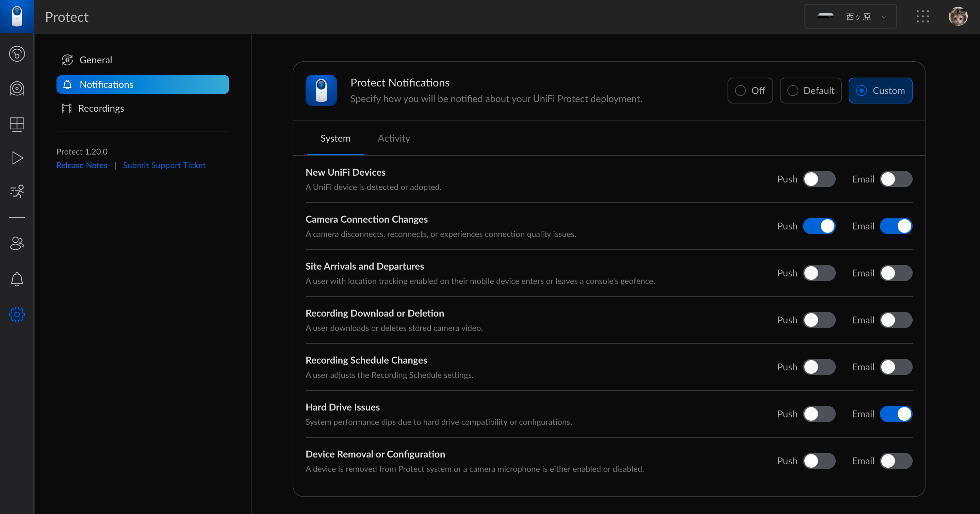The width and height of the screenshot is (980, 514).
Task: Enable Email for Site Arrivals and Departures
Action: (896, 273)
